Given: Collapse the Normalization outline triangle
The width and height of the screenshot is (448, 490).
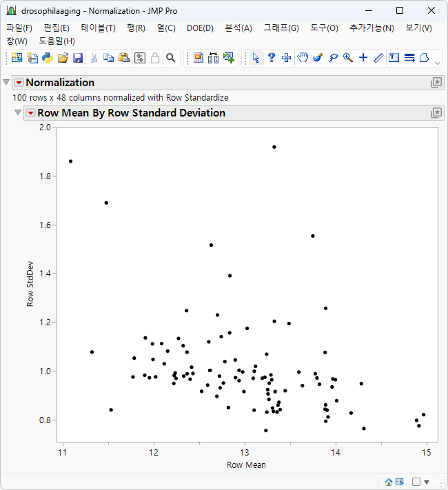Looking at the screenshot, I should click(x=6, y=82).
